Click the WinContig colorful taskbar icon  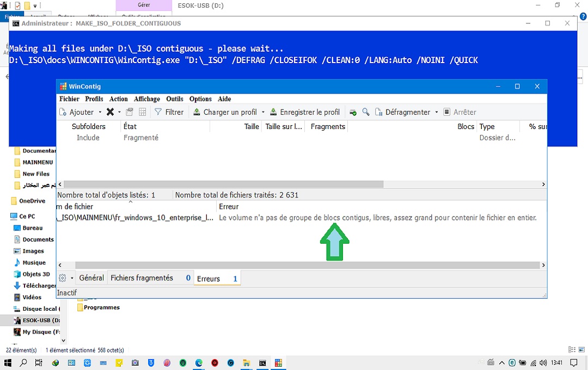(x=278, y=363)
